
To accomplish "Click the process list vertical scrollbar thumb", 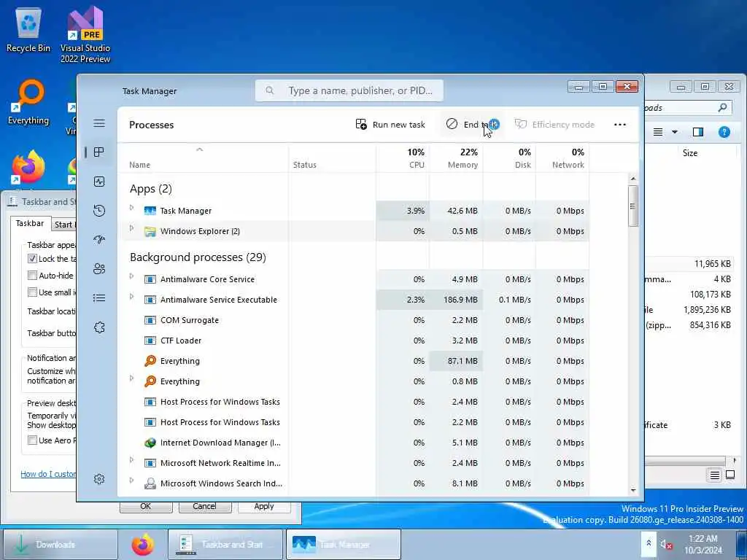I will [633, 206].
